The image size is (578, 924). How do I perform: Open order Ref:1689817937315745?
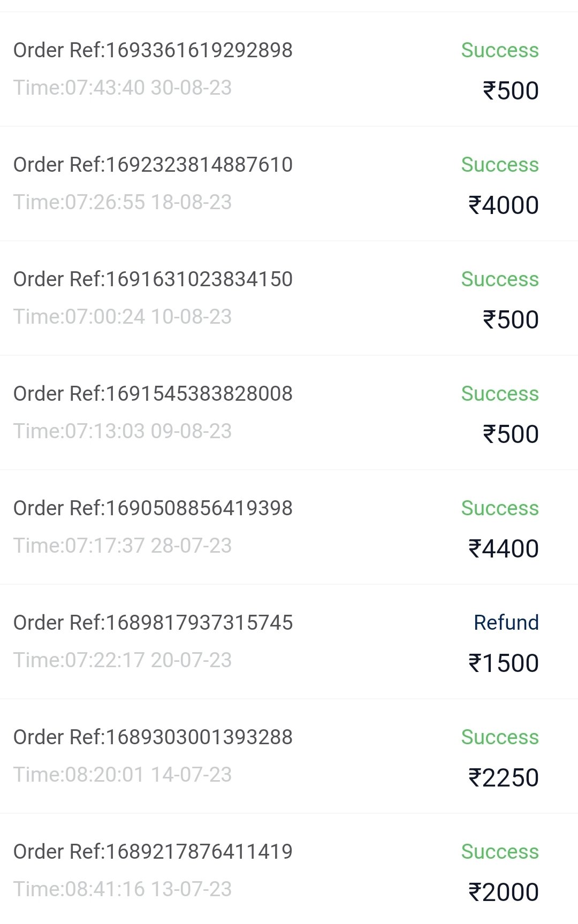coord(289,642)
